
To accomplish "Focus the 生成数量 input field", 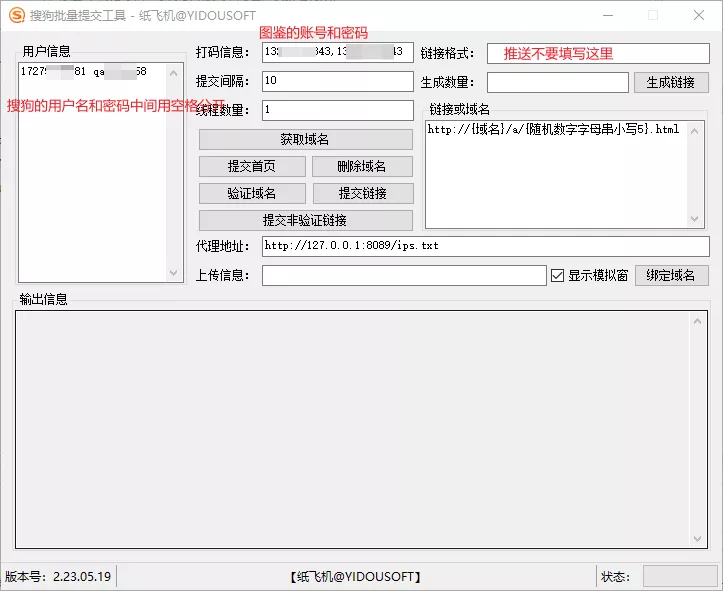I will point(557,83).
